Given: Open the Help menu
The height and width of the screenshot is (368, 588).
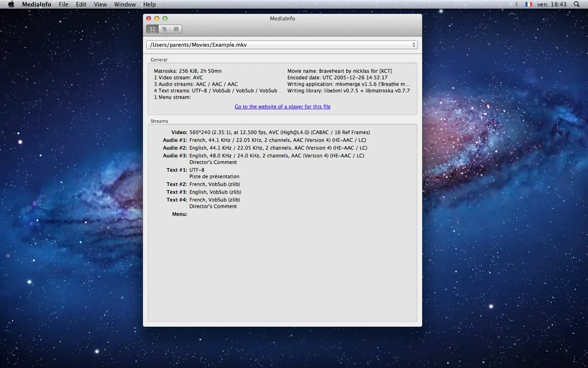Looking at the screenshot, I should pyautogui.click(x=149, y=4).
